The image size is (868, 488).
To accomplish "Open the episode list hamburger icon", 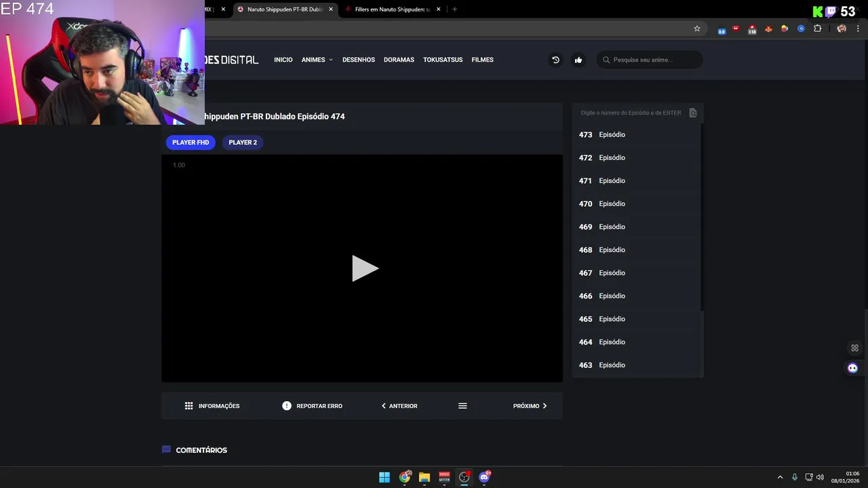I will pos(462,406).
